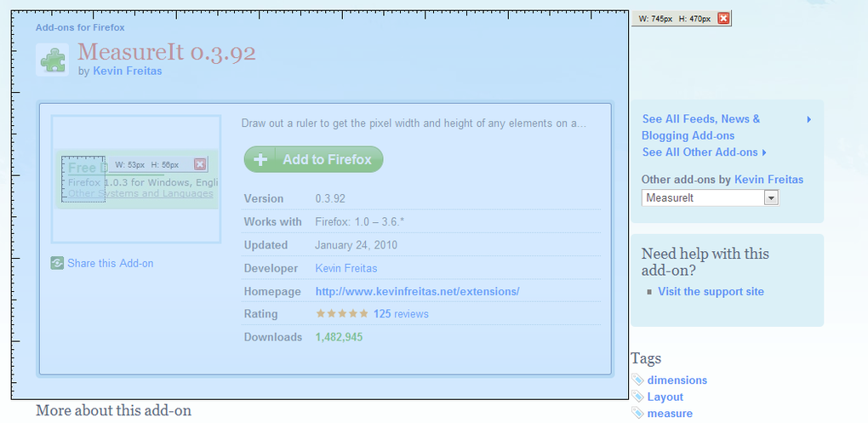
Task: Click the version value 0.3.92
Action: pyautogui.click(x=330, y=199)
